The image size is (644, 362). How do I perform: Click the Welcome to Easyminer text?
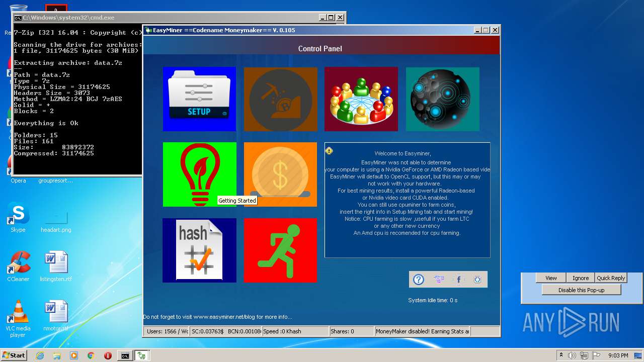pos(403,153)
